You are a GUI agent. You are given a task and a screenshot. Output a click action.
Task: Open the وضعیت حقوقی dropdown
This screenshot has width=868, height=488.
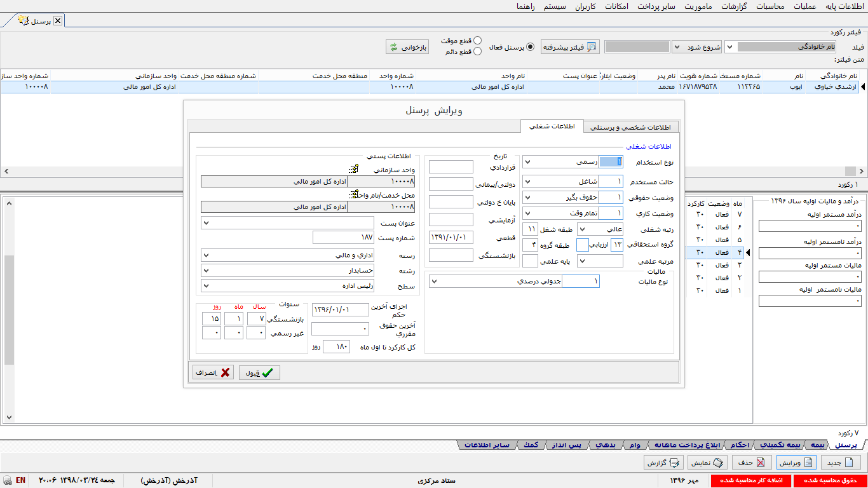pyautogui.click(x=528, y=198)
